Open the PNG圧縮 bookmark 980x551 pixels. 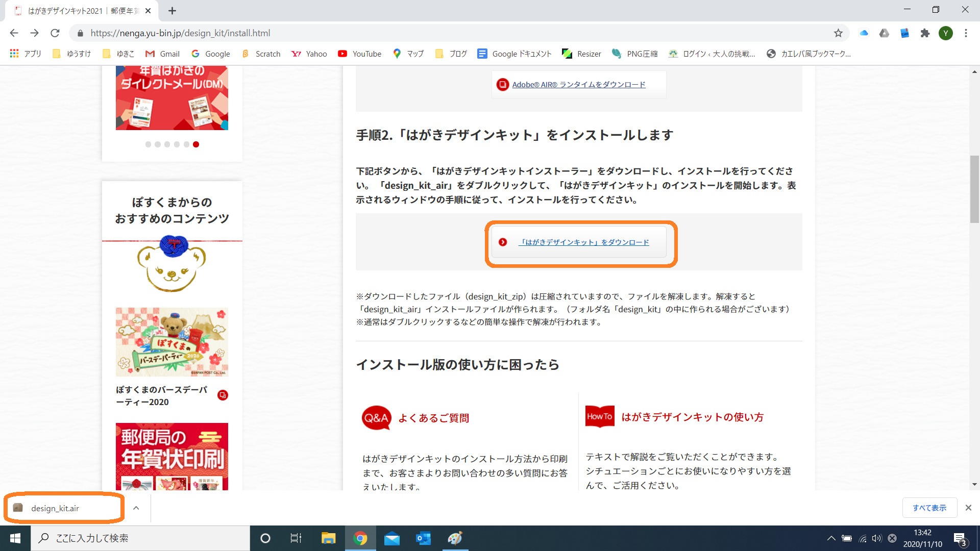pyautogui.click(x=635, y=54)
